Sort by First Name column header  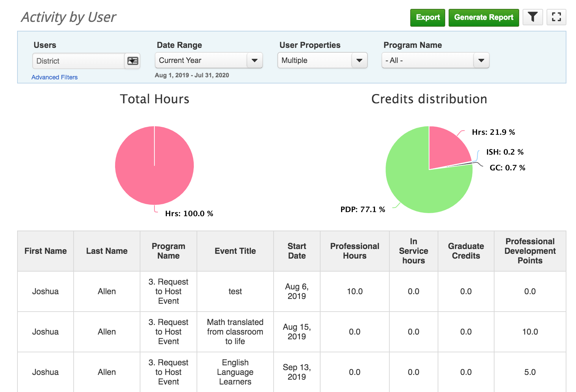tap(46, 251)
